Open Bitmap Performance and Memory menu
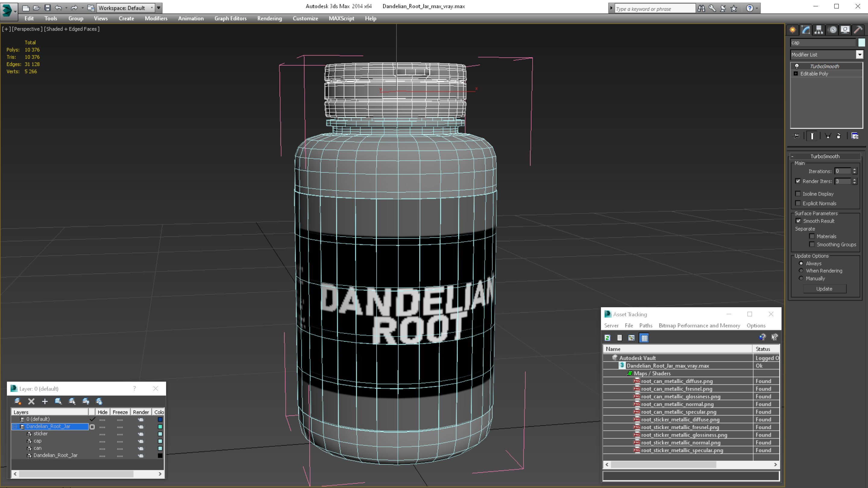 [x=699, y=325]
